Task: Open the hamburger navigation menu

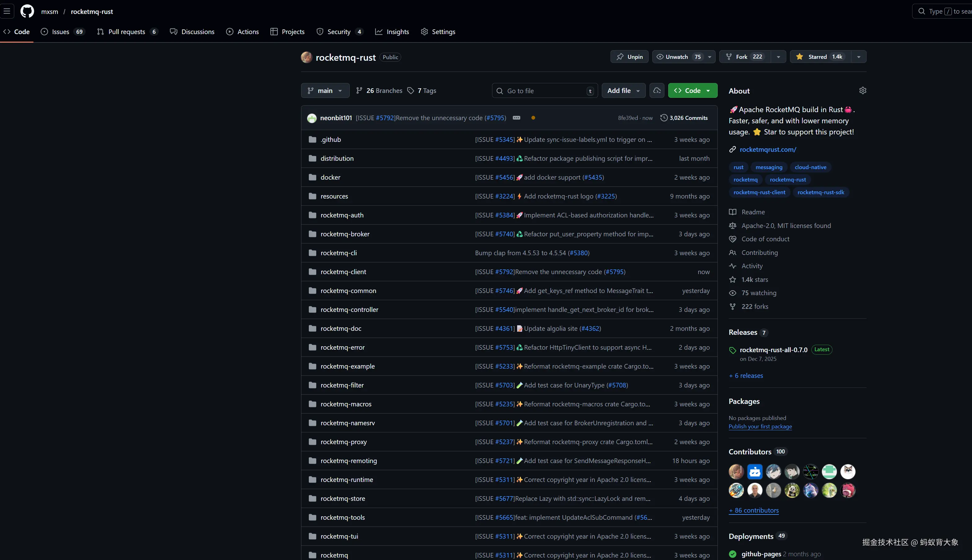Action: (7, 11)
